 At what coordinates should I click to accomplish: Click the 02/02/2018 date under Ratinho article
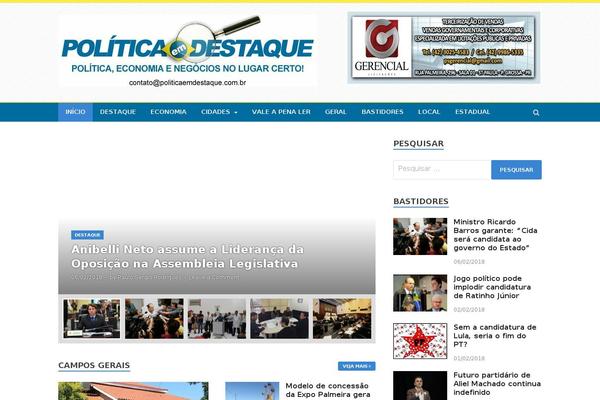(469, 310)
